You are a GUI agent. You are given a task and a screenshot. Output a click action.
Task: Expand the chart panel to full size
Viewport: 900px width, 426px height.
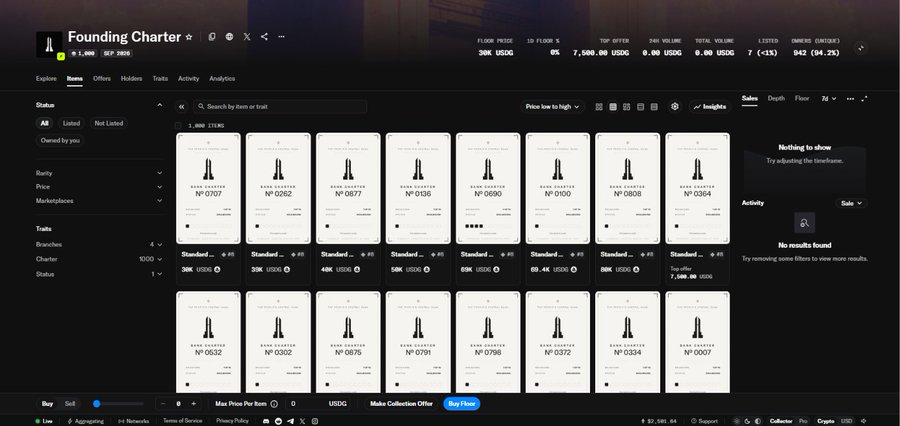pos(864,99)
